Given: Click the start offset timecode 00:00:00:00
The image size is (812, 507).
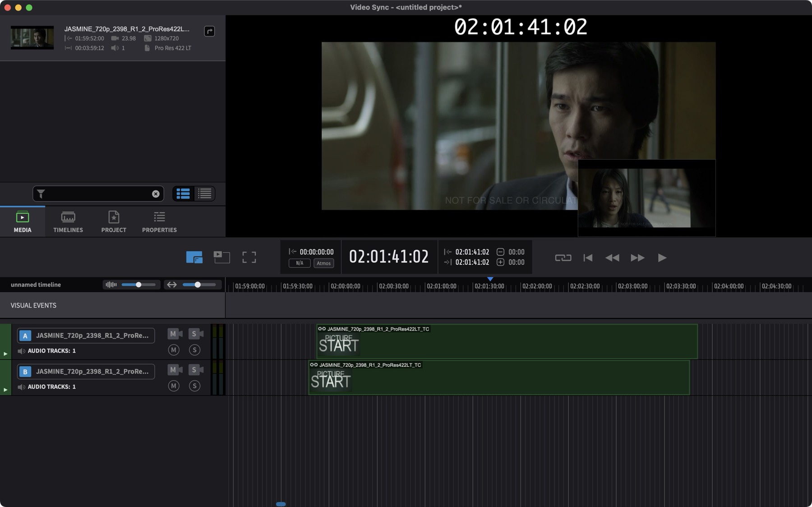Looking at the screenshot, I should pyautogui.click(x=317, y=252).
